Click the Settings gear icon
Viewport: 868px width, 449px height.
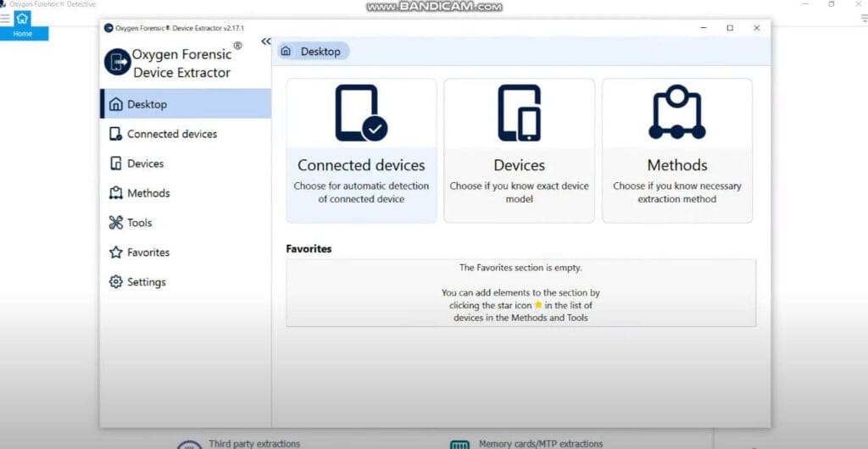pos(115,282)
